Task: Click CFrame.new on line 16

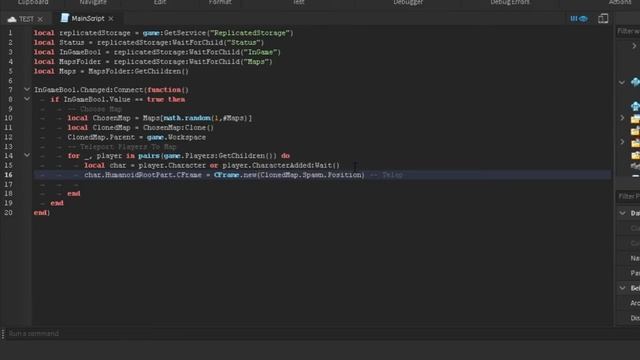Action: click(x=236, y=175)
